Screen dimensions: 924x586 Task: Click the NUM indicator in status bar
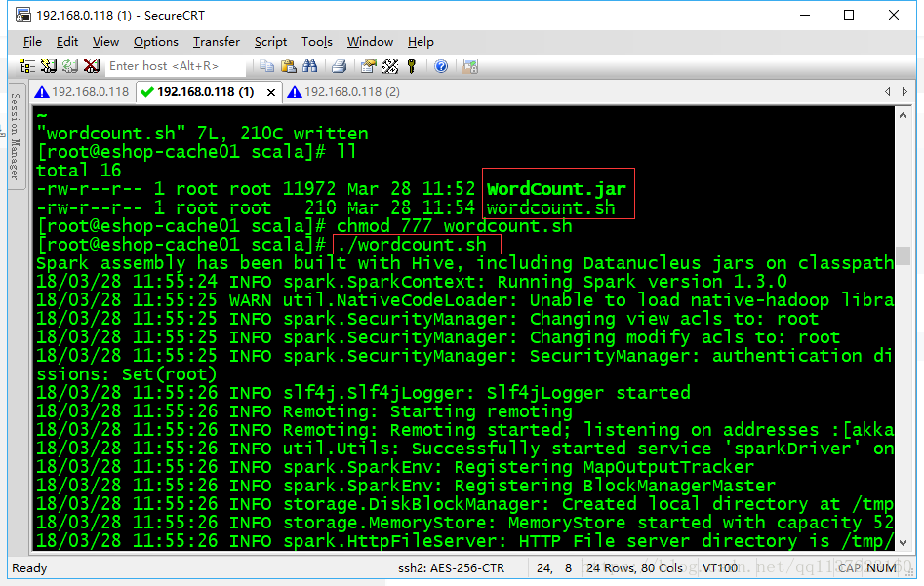(882, 568)
